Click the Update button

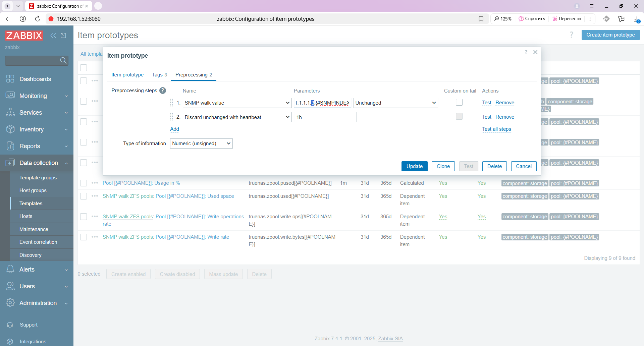[415, 166]
